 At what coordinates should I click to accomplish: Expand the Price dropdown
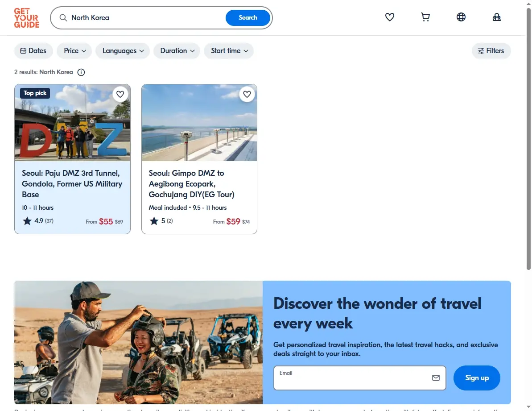coord(74,51)
